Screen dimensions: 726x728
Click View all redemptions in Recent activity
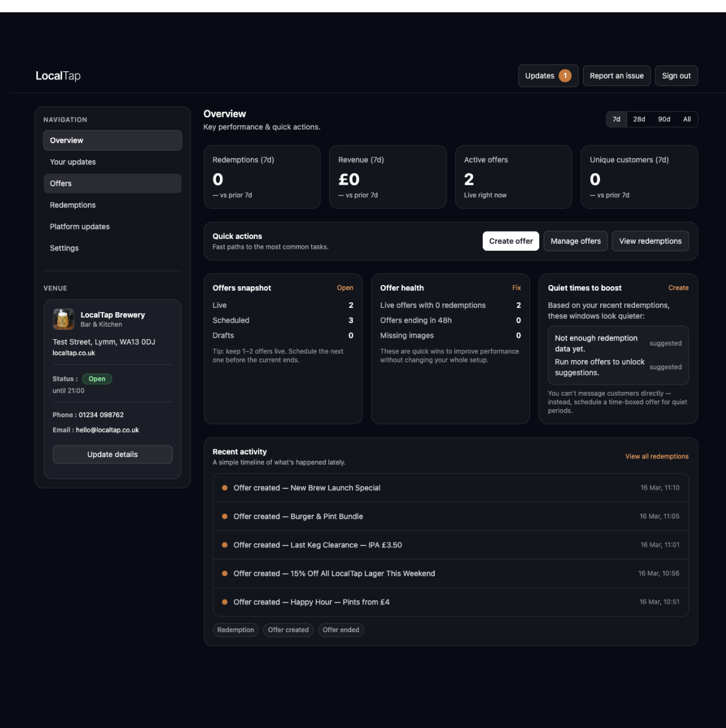click(657, 456)
